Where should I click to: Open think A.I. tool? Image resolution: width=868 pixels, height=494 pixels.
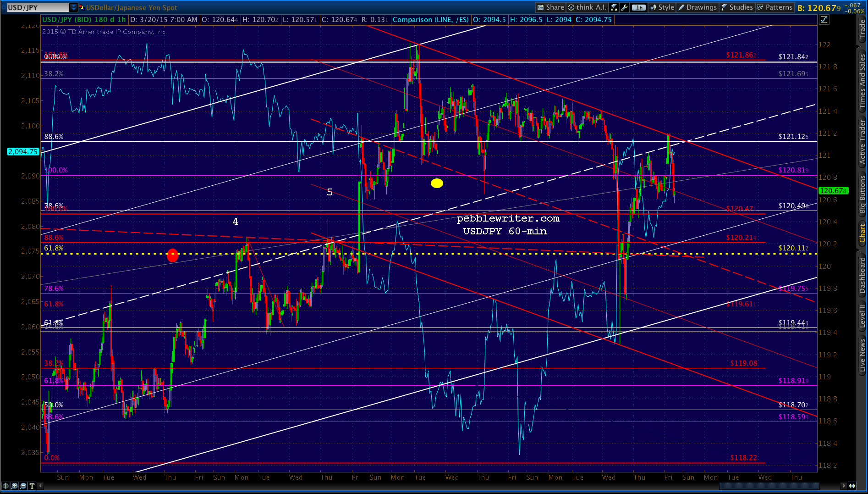[x=587, y=7]
